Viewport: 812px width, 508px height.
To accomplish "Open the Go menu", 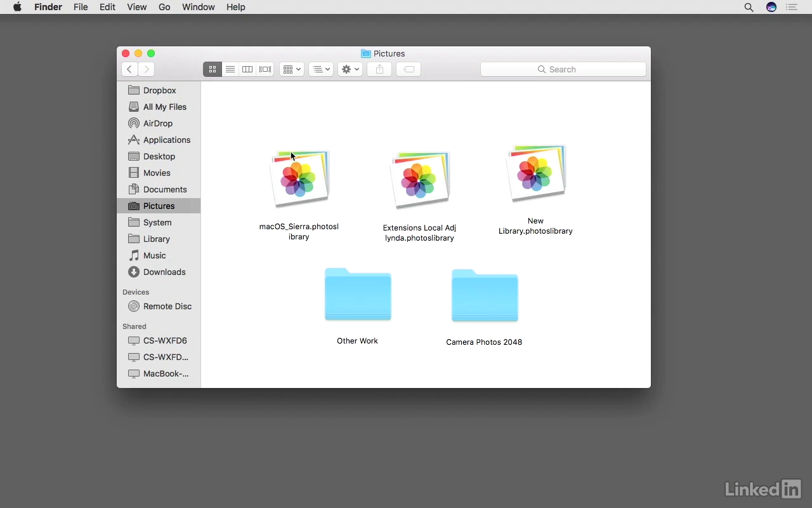I will [164, 7].
